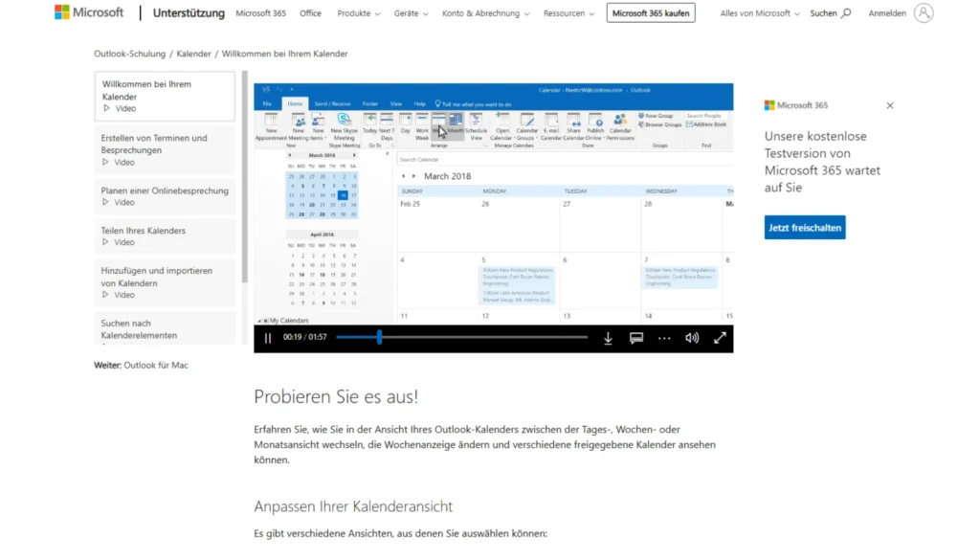The height and width of the screenshot is (560, 980).
Task: Click Tell me what you want to do
Action: pyautogui.click(x=473, y=103)
